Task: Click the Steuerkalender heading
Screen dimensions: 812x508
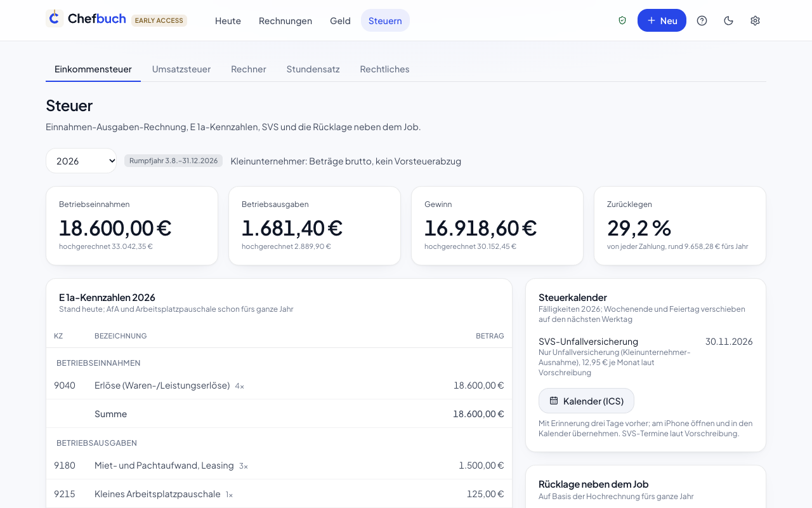Action: (x=573, y=297)
